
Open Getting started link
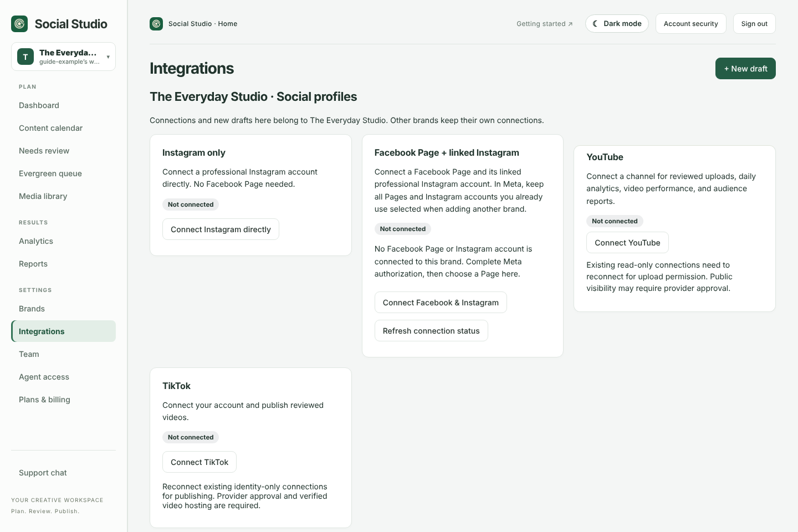point(545,24)
